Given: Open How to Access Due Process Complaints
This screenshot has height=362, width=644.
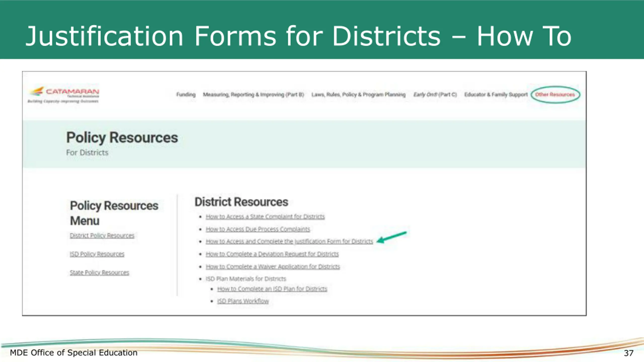Looking at the screenshot, I should tap(258, 229).
